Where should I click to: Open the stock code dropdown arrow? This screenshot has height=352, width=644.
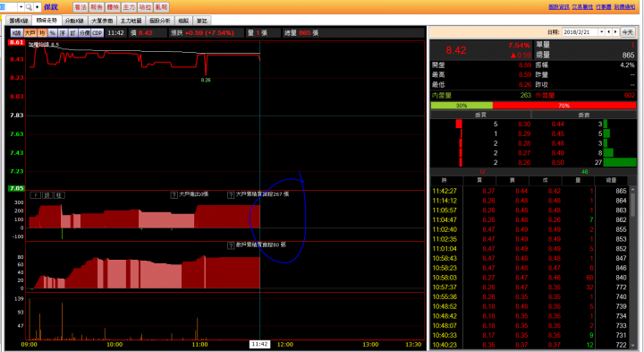(x=21, y=7)
